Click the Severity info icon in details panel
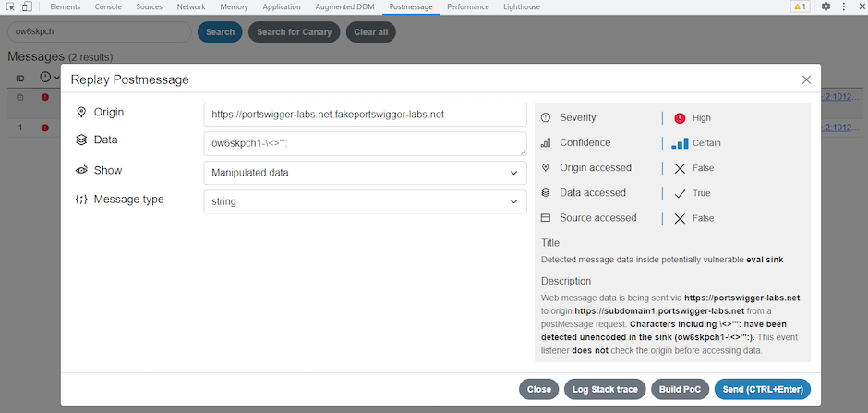 pos(546,117)
